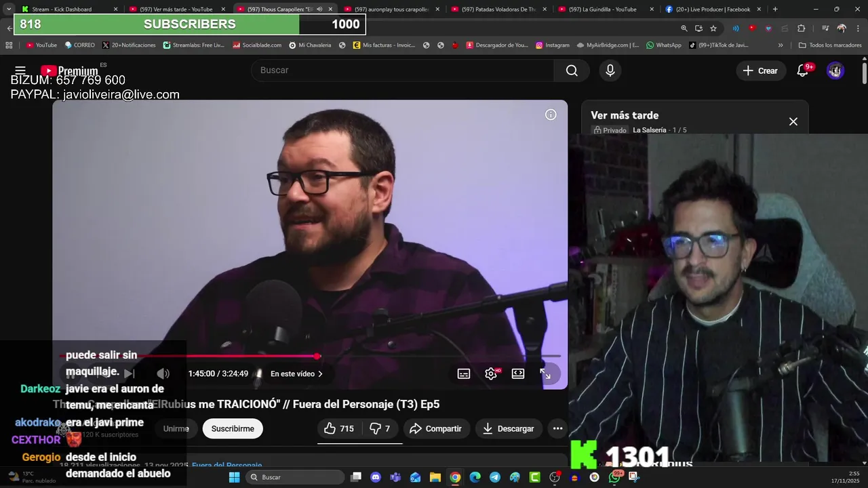Open the Streamlabs bookmark

click(193, 45)
